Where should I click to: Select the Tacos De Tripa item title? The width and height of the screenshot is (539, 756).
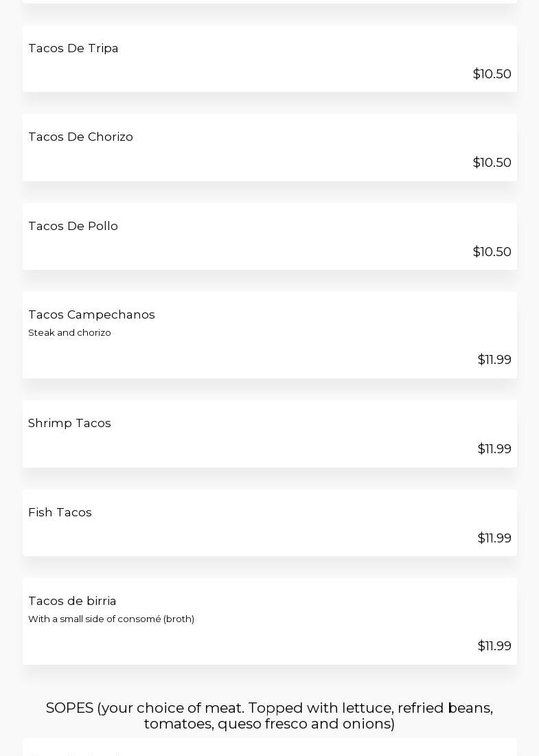pos(73,48)
